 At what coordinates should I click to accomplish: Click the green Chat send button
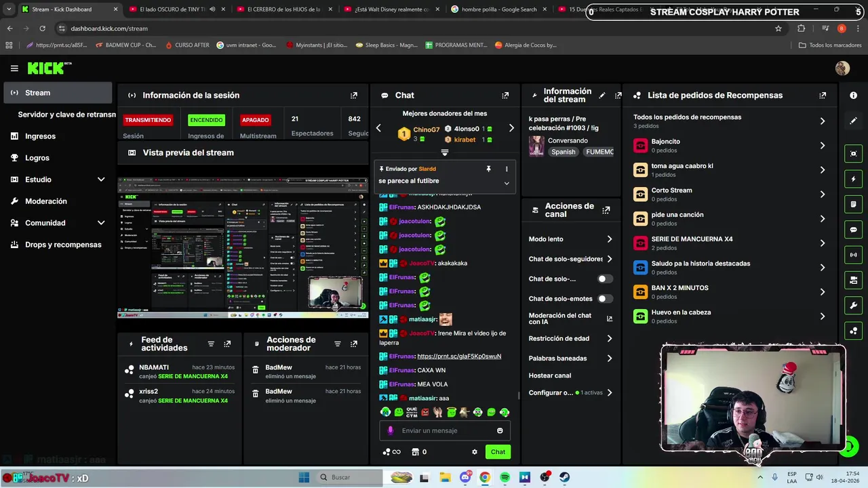498,452
